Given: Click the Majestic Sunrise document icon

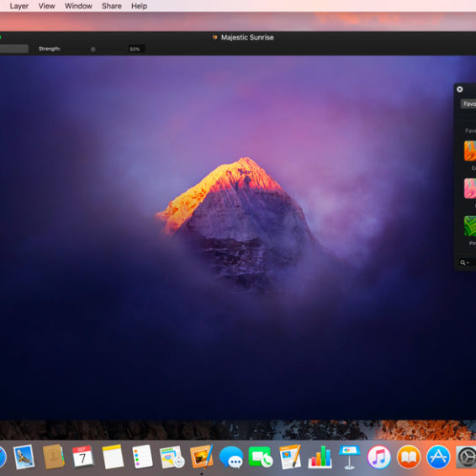Looking at the screenshot, I should [215, 37].
